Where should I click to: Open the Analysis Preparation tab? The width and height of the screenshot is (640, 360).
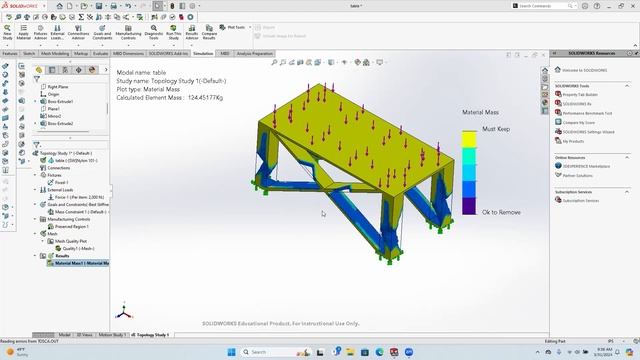(255, 53)
